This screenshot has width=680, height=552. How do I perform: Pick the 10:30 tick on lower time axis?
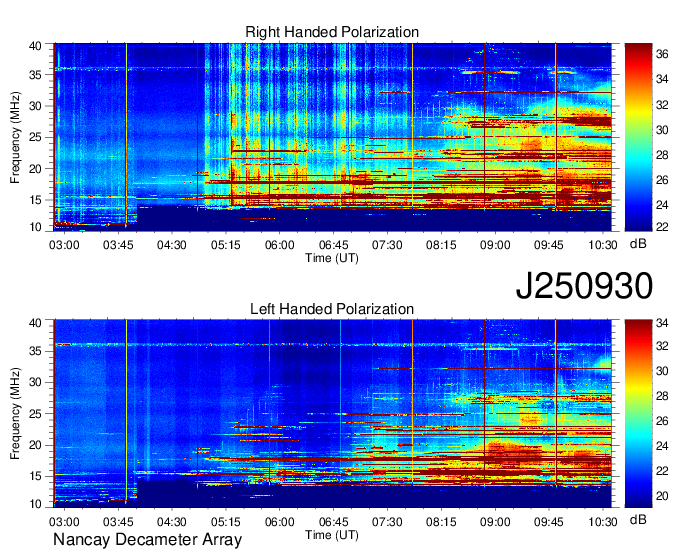coord(602,521)
